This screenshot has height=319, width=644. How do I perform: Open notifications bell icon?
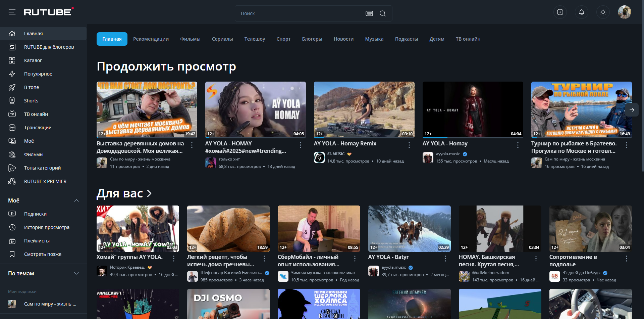[582, 12]
